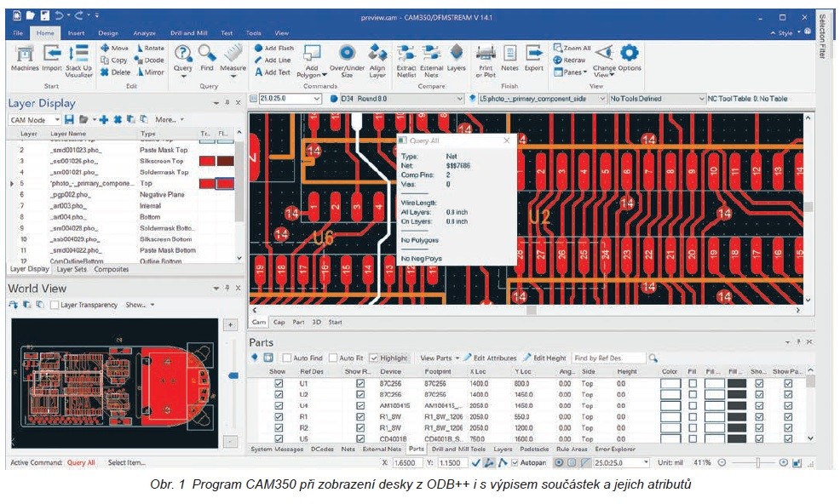Click color swatch for layer 3 Silkscreen Top
Screen dimensions: 840x504
[x=207, y=161]
